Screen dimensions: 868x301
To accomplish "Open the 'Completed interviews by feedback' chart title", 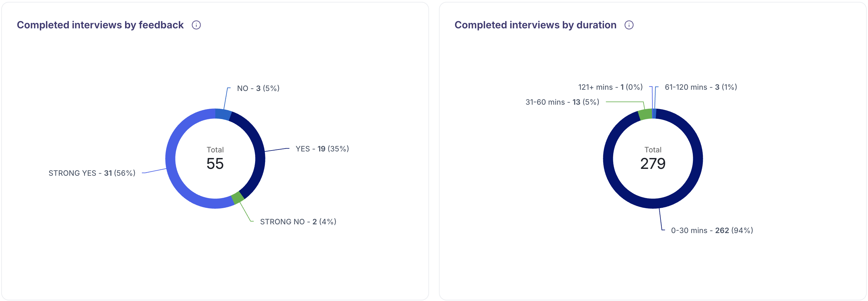I will 101,24.
